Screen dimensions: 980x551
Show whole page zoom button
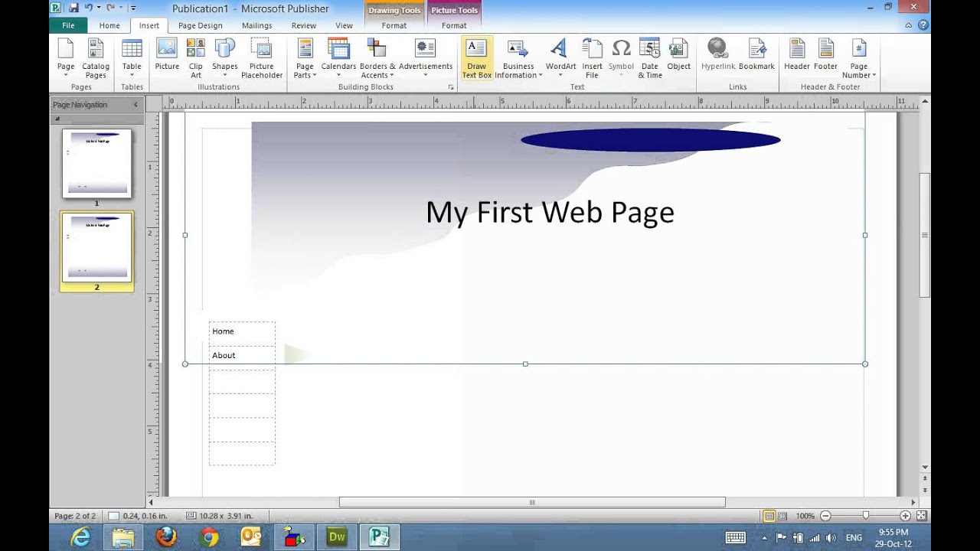pos(922,516)
